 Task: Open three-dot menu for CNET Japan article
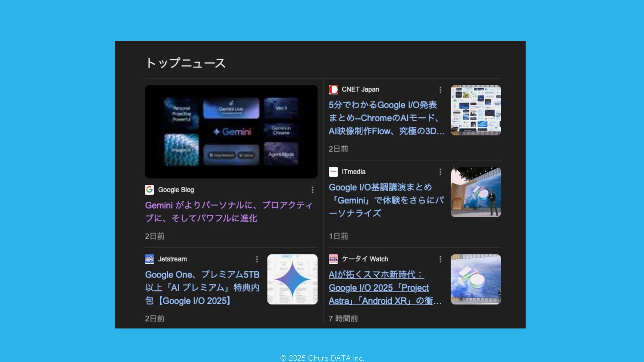coord(440,90)
